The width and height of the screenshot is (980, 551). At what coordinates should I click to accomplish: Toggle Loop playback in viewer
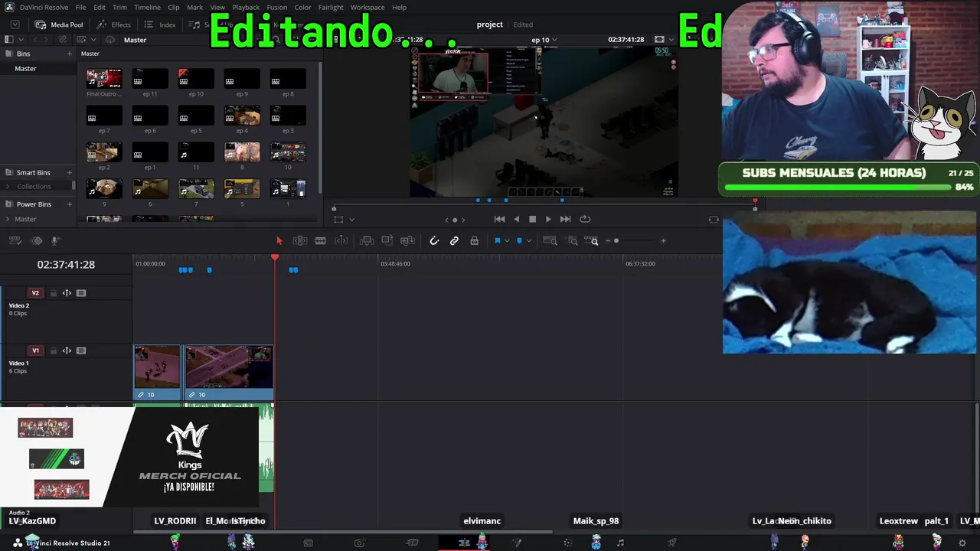coord(585,219)
